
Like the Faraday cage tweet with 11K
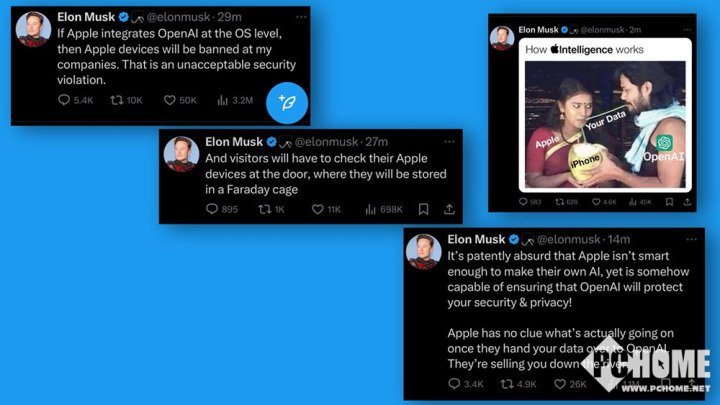[x=326, y=209]
